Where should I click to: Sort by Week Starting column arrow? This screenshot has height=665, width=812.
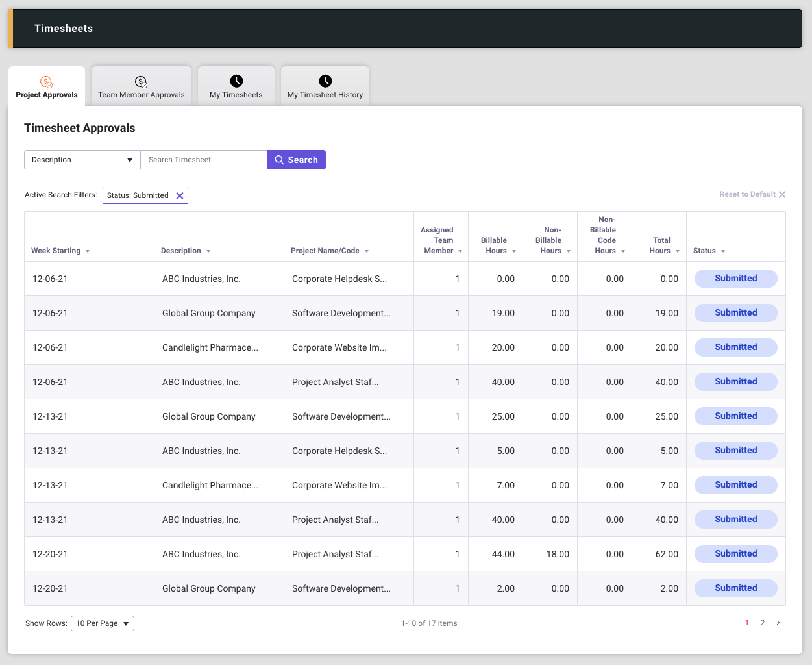coord(88,251)
